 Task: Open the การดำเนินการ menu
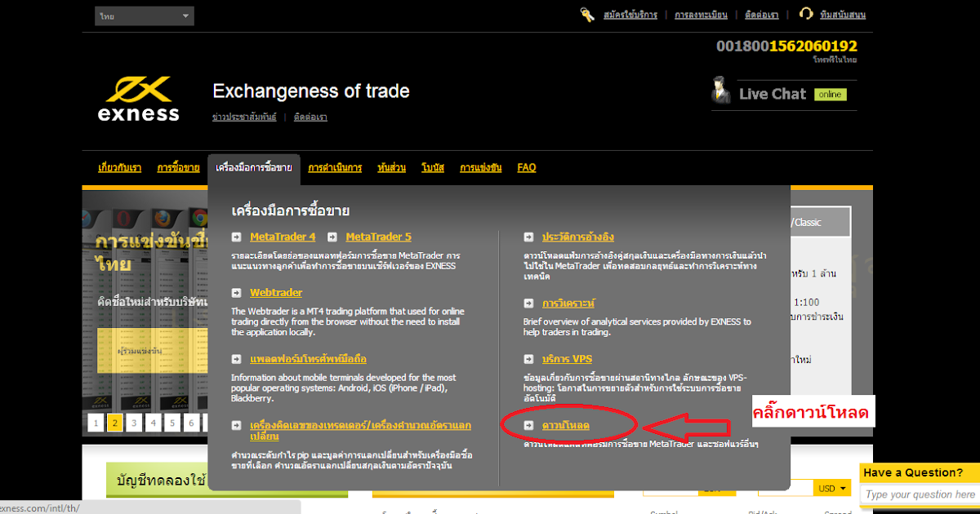[x=335, y=168]
